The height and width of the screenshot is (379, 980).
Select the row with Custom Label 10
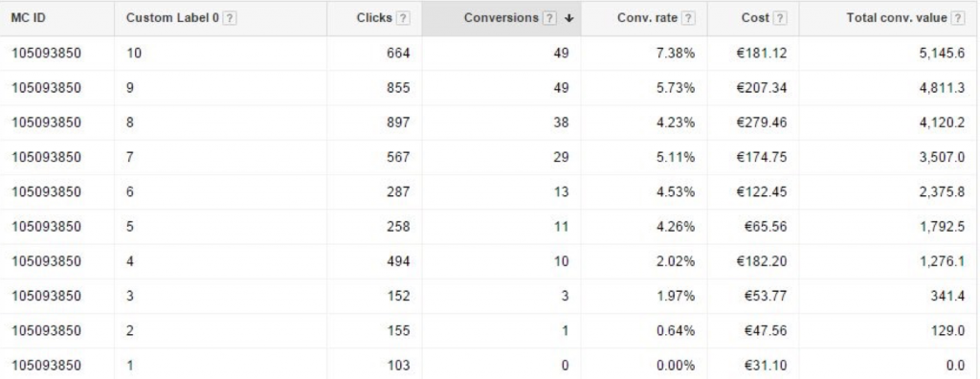coord(490,54)
